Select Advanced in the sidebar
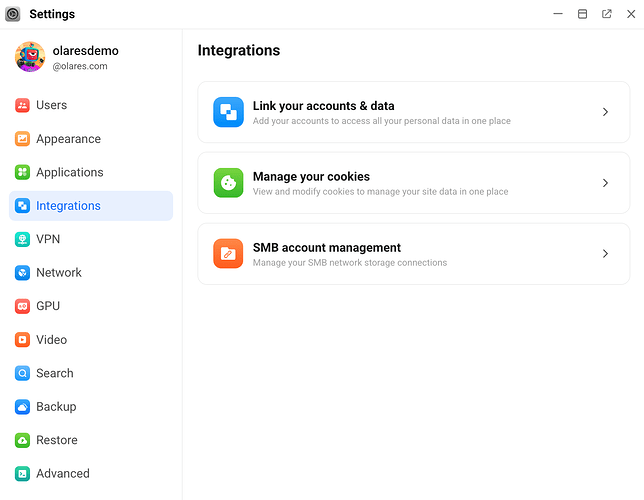 pos(62,473)
